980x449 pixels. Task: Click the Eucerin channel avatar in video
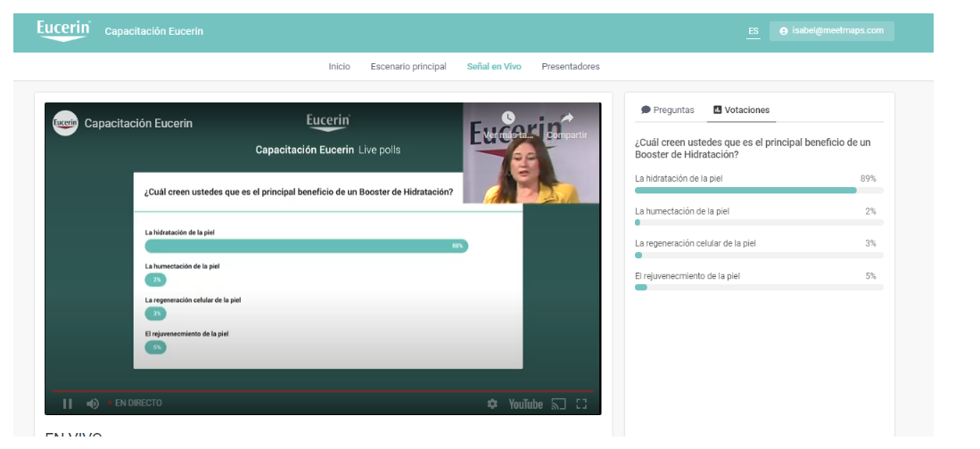click(65, 123)
